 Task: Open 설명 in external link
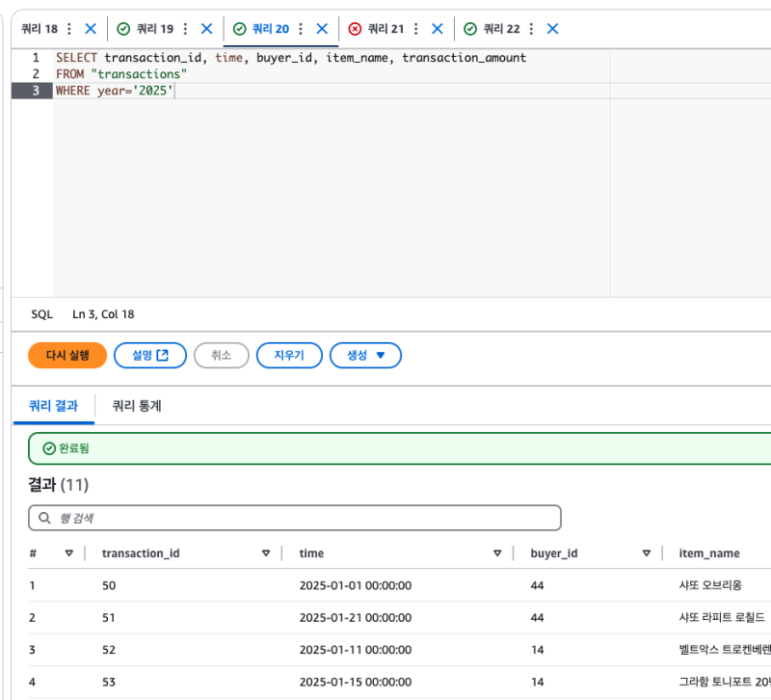click(150, 355)
